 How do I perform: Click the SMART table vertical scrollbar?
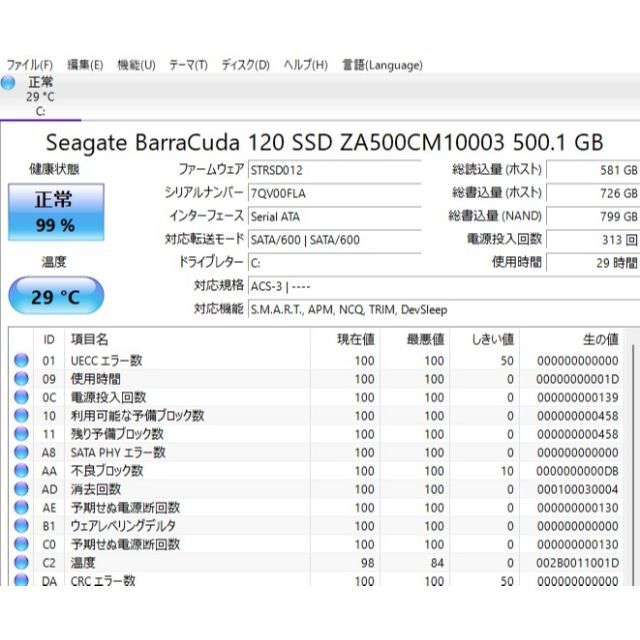coord(632,465)
